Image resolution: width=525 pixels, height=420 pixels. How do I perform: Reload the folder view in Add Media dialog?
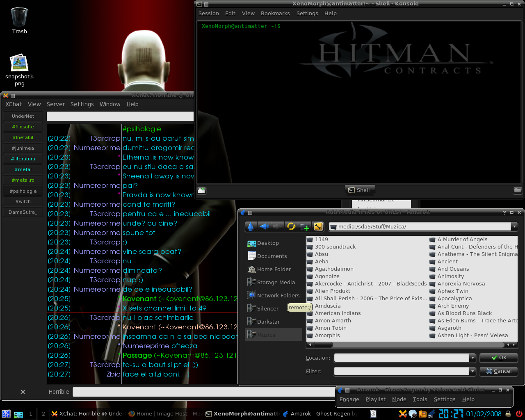291,226
